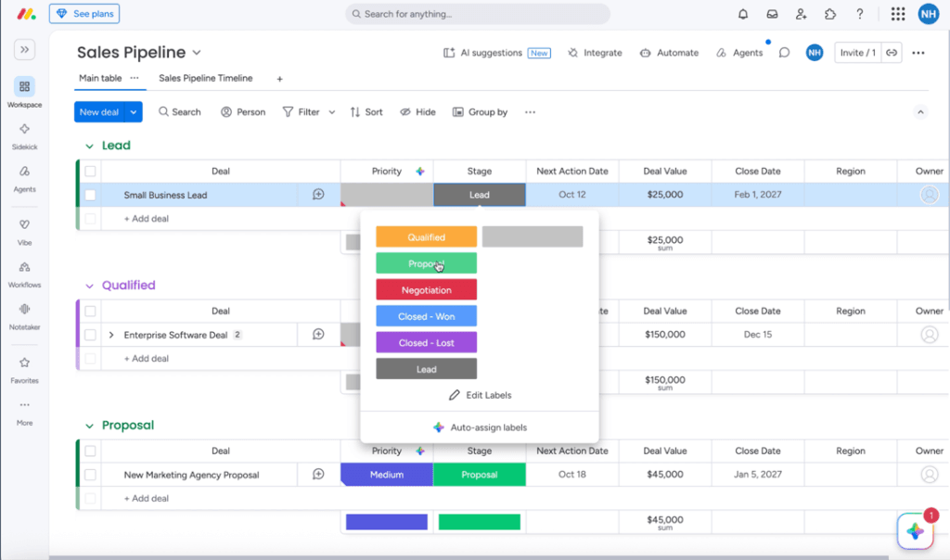
Task: Open the Stage cell showing Lead
Action: click(x=480, y=195)
